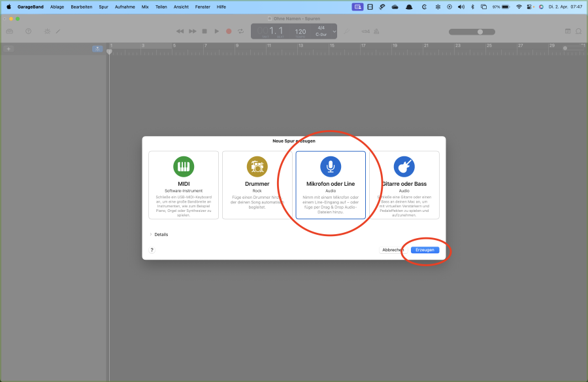The height and width of the screenshot is (382, 588).
Task: Click the Abbrechen button
Action: (393, 250)
